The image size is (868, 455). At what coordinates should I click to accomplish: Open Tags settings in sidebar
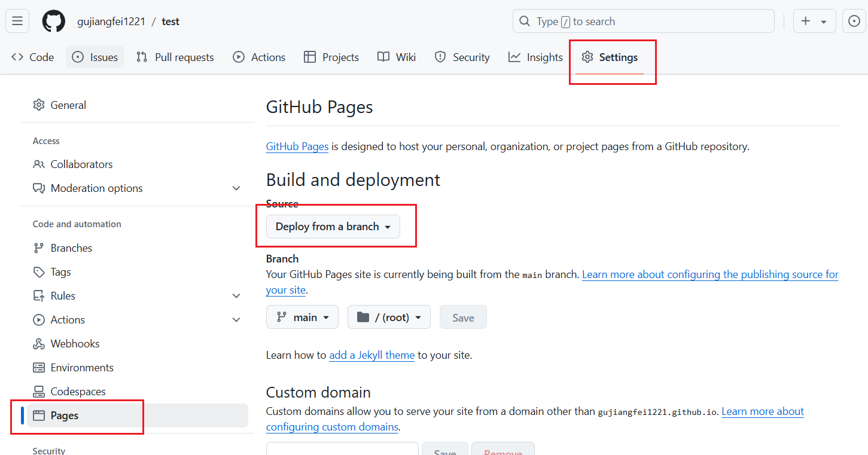click(x=60, y=272)
